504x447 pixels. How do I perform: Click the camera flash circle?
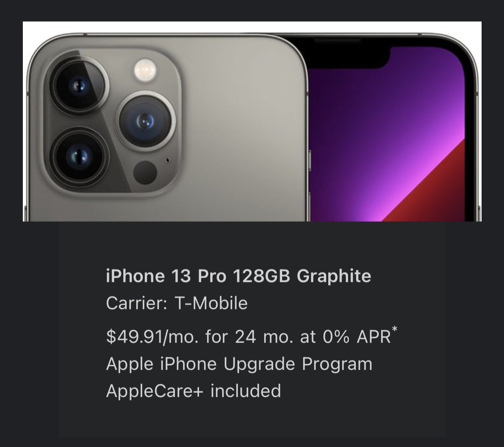(x=146, y=70)
